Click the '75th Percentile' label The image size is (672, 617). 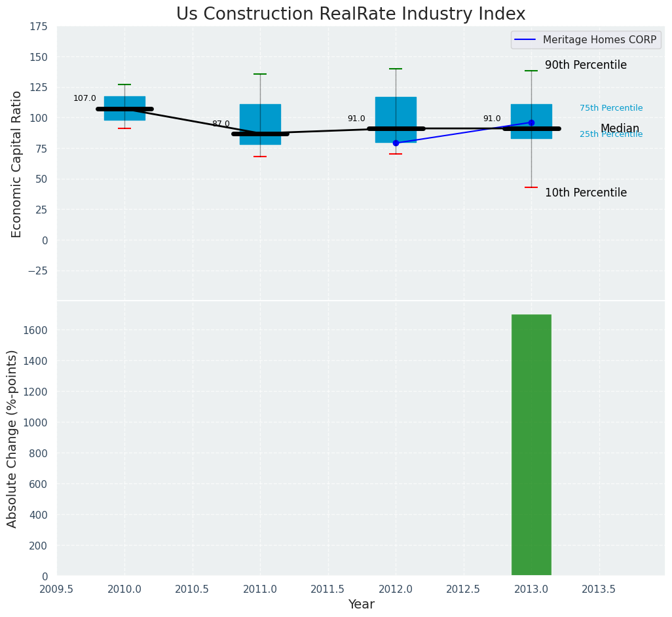(x=611, y=108)
